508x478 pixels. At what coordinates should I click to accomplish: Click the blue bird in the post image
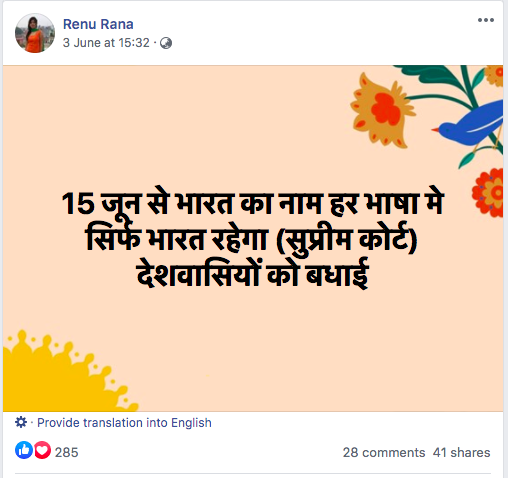[x=468, y=124]
